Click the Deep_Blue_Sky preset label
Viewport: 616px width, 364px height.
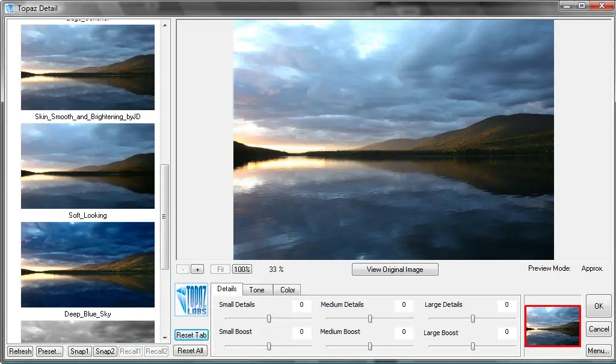coord(88,314)
